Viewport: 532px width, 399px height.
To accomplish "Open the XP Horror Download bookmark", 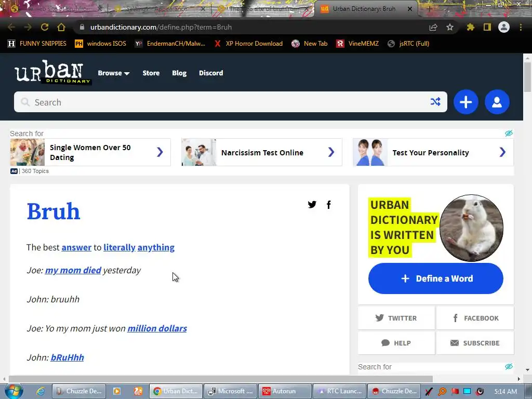I will point(248,44).
